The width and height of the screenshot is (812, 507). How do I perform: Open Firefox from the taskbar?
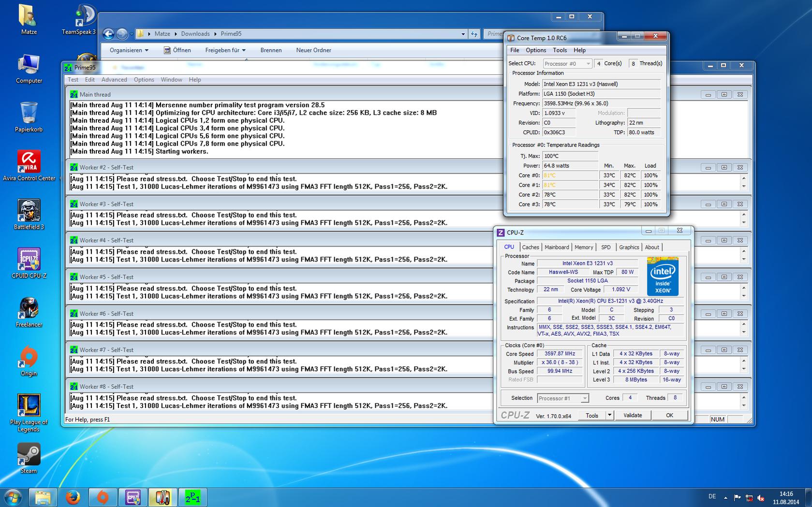pos(73,497)
